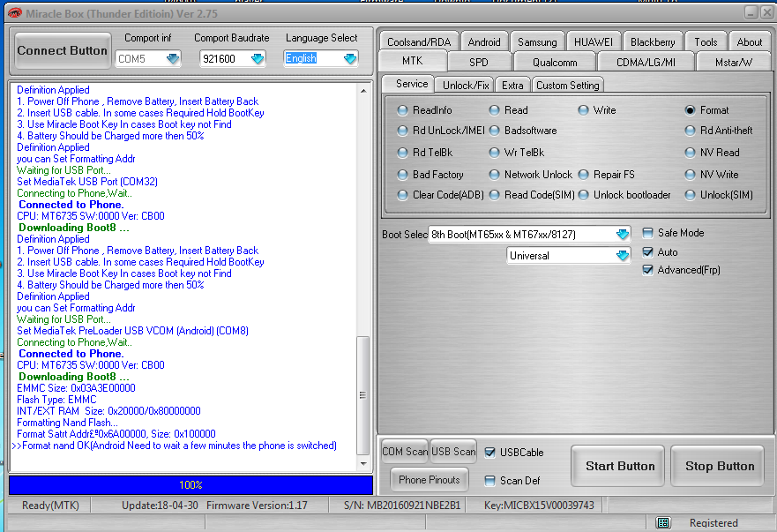Expand the Language Select dropdown
Screen dimensions: 777x532
350,59
